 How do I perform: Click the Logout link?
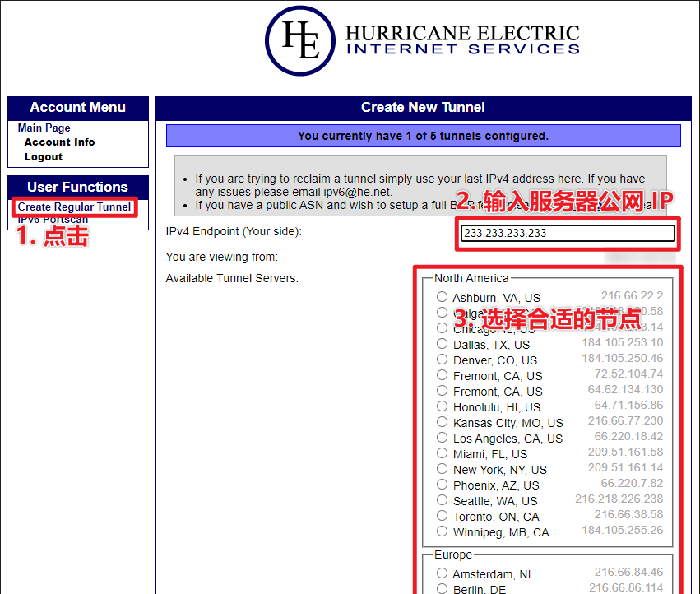coord(44,157)
